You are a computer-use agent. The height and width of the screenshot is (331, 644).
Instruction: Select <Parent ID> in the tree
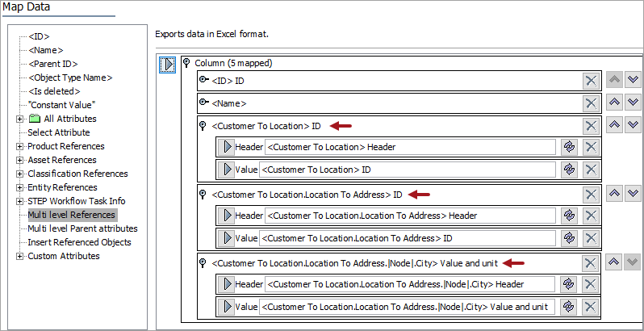[53, 64]
